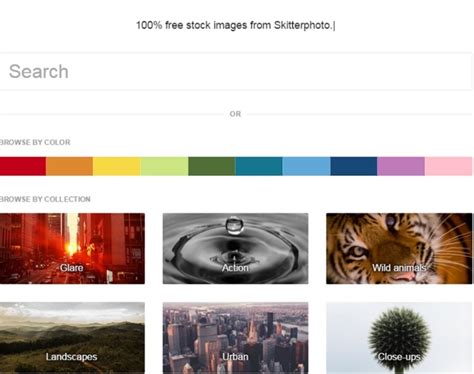The image size is (474, 374).
Task: Open the Glare collection thumbnail
Action: point(72,249)
